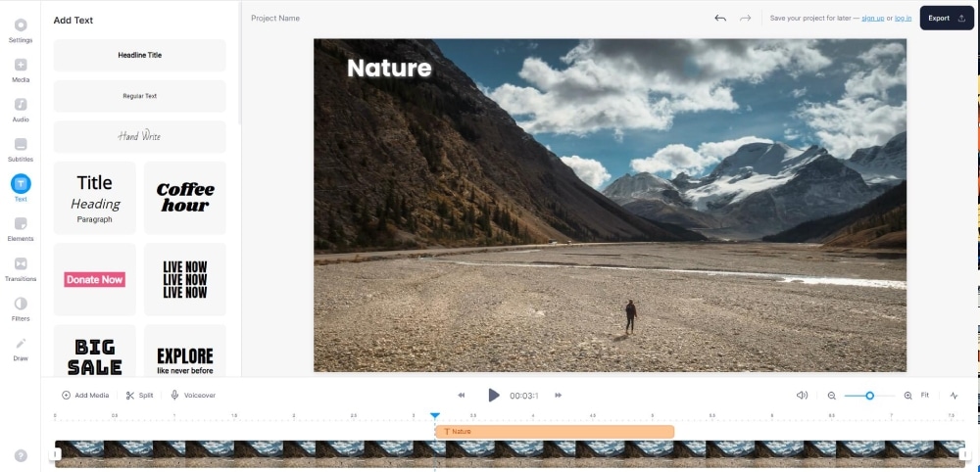
Task: Open the Filters sidebar panel
Action: click(x=21, y=309)
